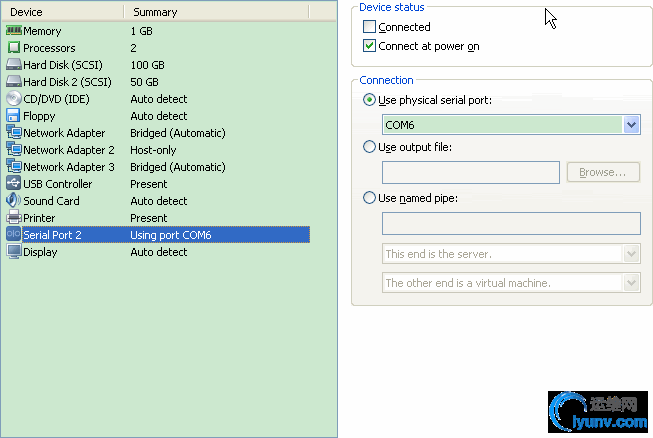Viewport: 653px width, 438px height.
Task: Uncheck Connect at power on
Action: tap(369, 46)
